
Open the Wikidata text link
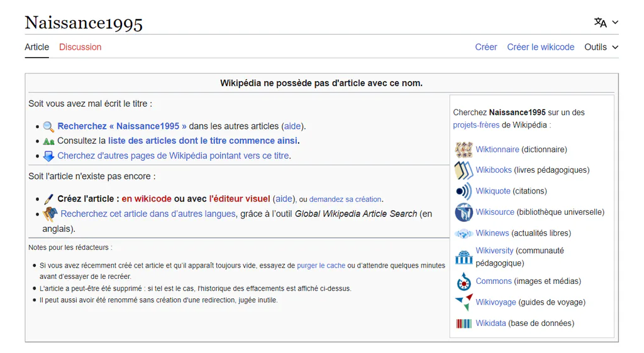coord(491,323)
